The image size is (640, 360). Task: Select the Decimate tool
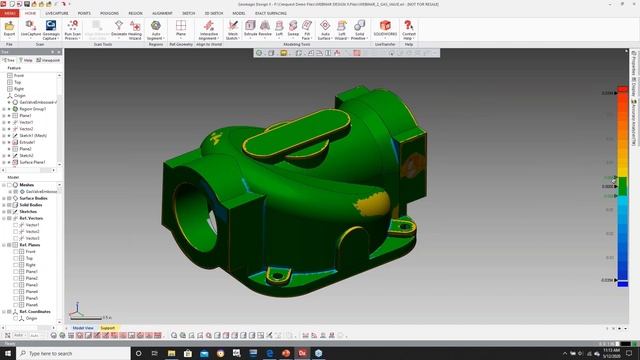[119, 29]
